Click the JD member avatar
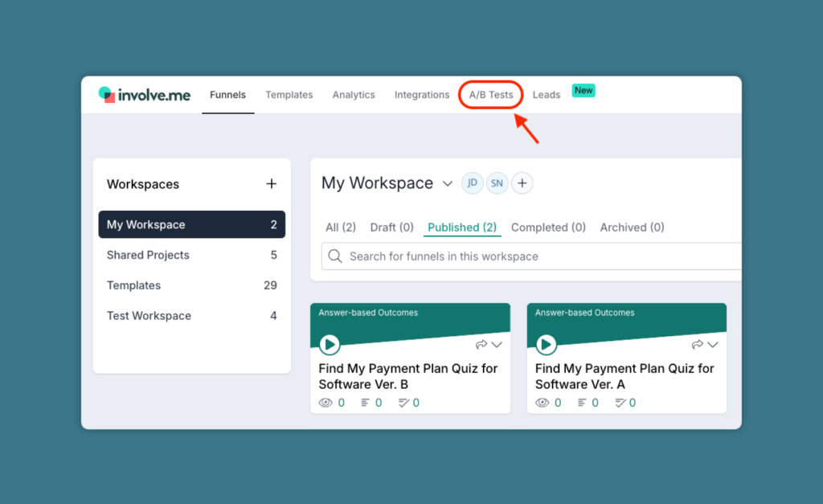 (473, 183)
